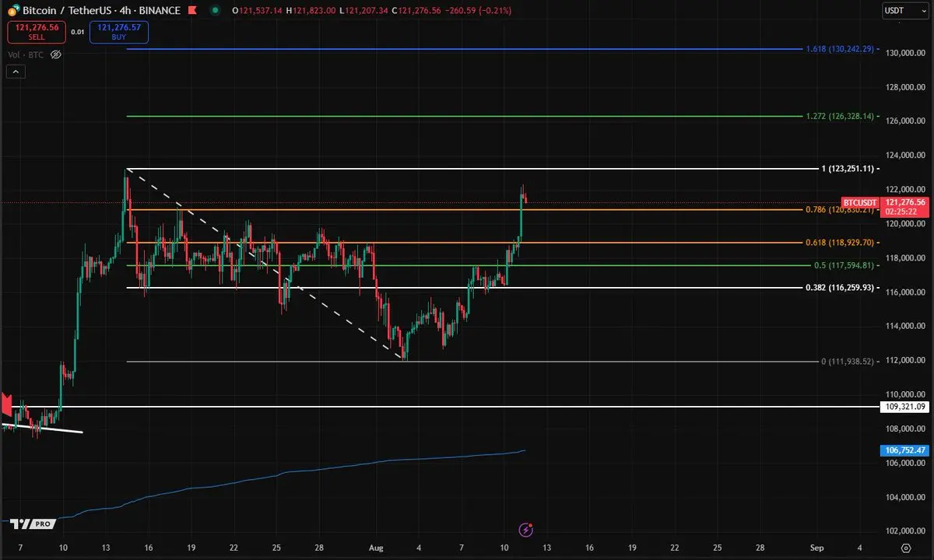
Task: Toggle the Vol BTC indicator visibility eye
Action: pyautogui.click(x=56, y=54)
